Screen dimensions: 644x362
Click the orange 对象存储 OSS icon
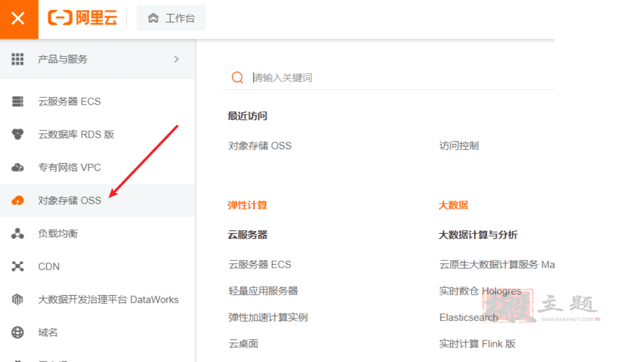click(18, 200)
